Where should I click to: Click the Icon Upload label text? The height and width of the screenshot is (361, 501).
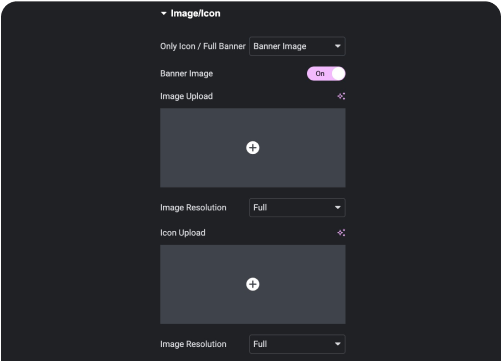click(x=183, y=233)
